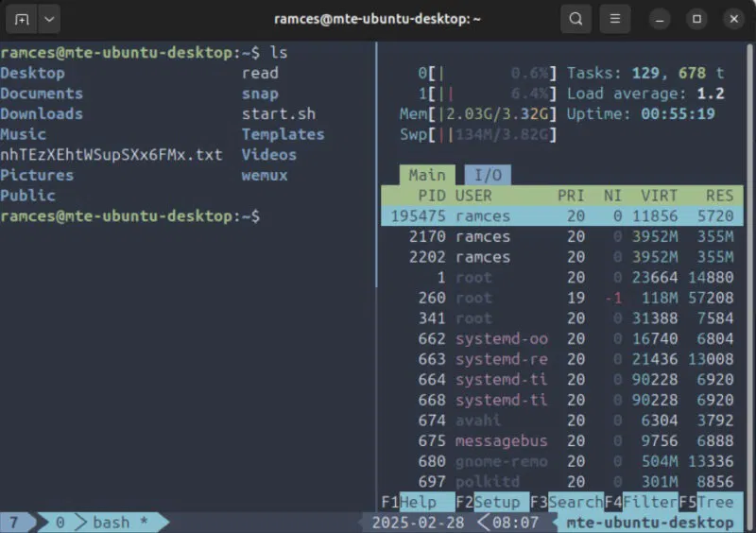756x533 pixels.
Task: Click the Mem usage meter bar
Action: (x=495, y=114)
